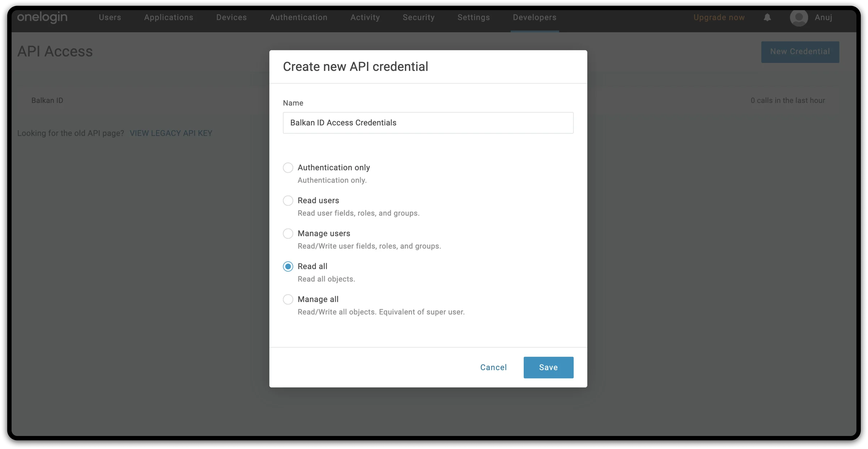Click the user avatar icon
This screenshot has height=449, width=868.
tap(799, 18)
